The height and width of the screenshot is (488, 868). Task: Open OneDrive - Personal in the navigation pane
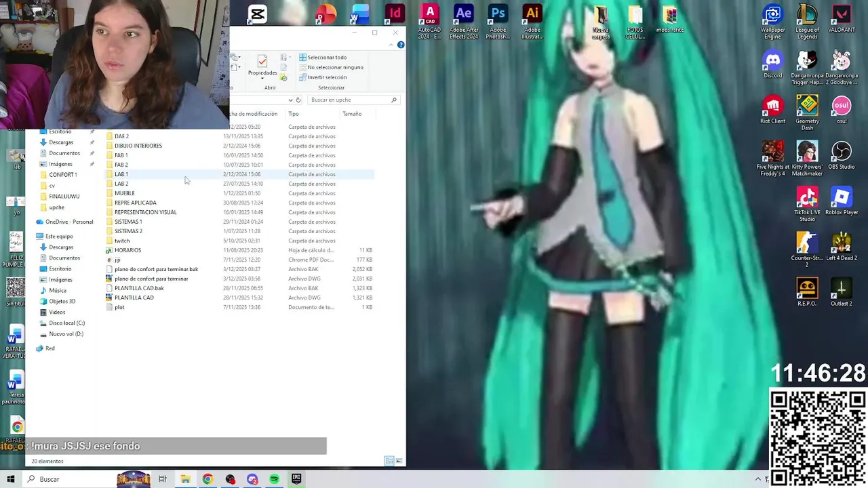(64, 222)
